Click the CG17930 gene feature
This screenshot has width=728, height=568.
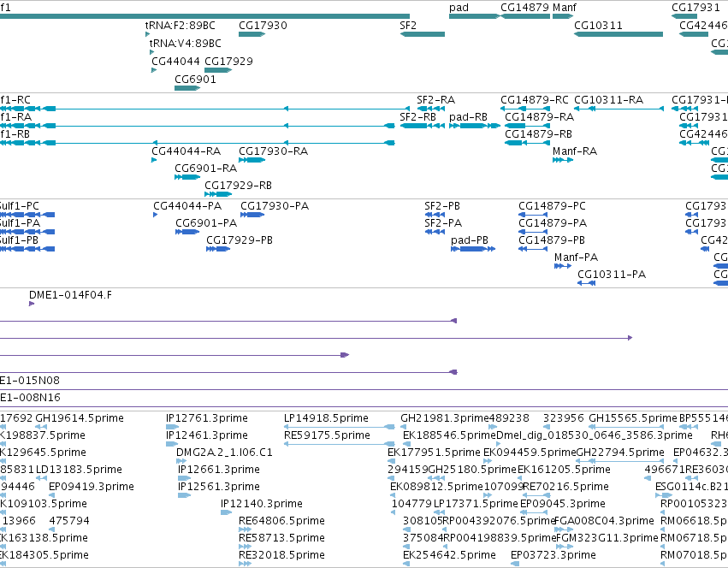(252, 34)
